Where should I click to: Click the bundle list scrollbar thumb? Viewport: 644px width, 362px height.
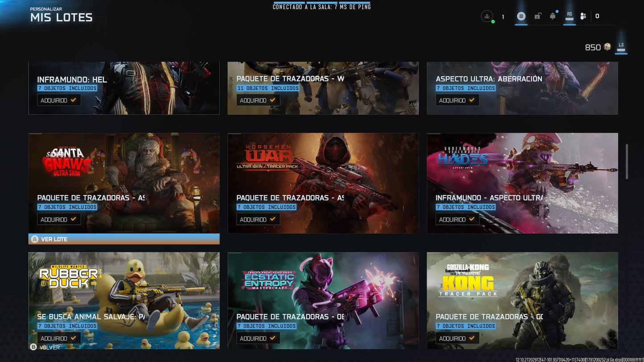pyautogui.click(x=626, y=162)
